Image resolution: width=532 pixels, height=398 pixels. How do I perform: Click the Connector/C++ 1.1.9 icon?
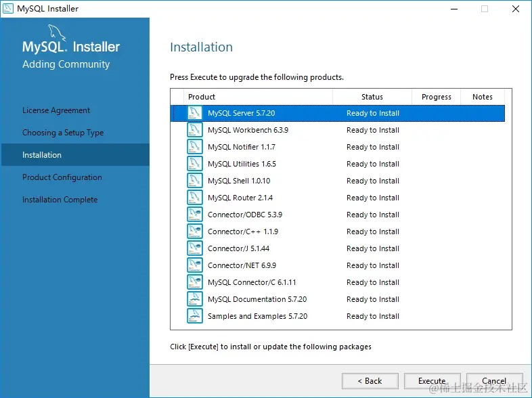tap(195, 231)
